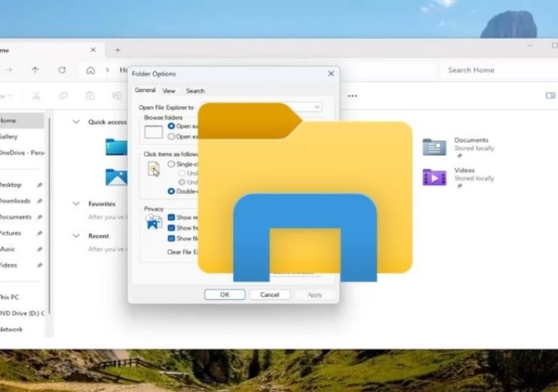This screenshot has height=392, width=558.
Task: Select DVD Drive (D:) in sidebar
Action: click(x=22, y=313)
